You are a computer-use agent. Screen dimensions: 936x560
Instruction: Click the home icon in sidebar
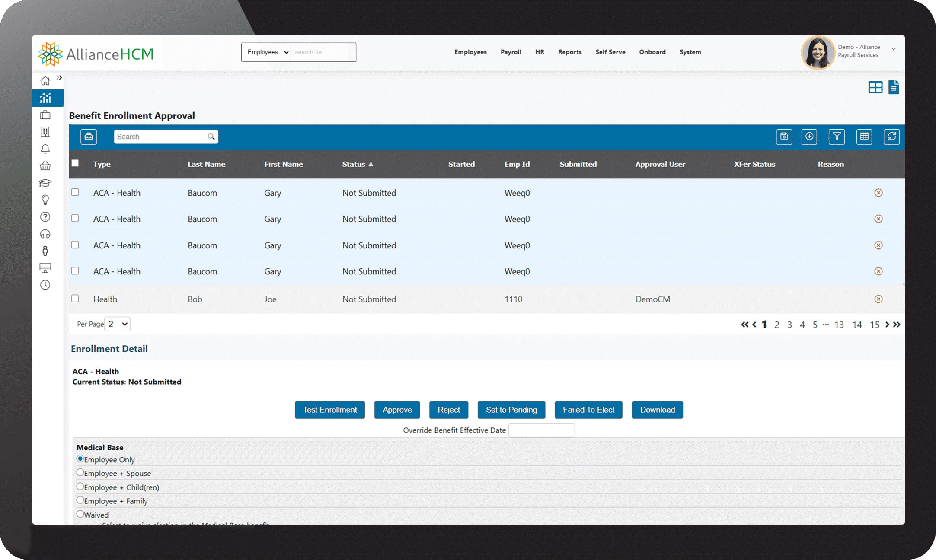tap(45, 81)
